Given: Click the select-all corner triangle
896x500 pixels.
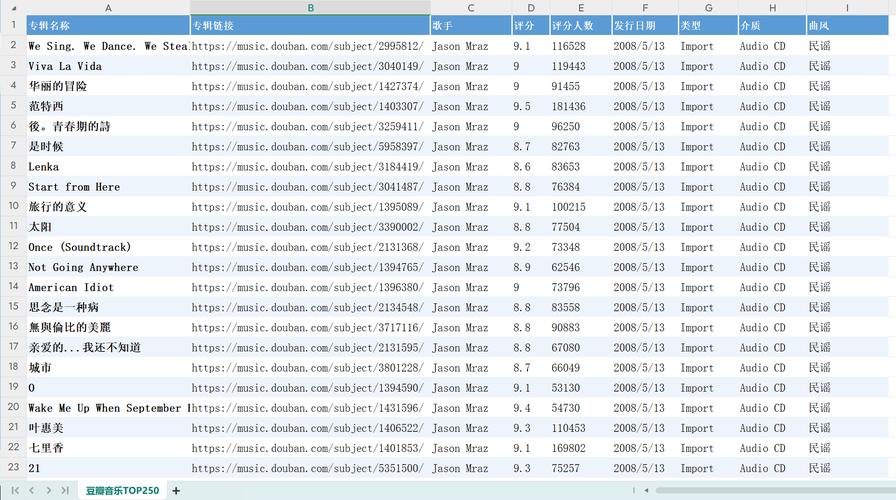Looking at the screenshot, I should pos(14,8).
